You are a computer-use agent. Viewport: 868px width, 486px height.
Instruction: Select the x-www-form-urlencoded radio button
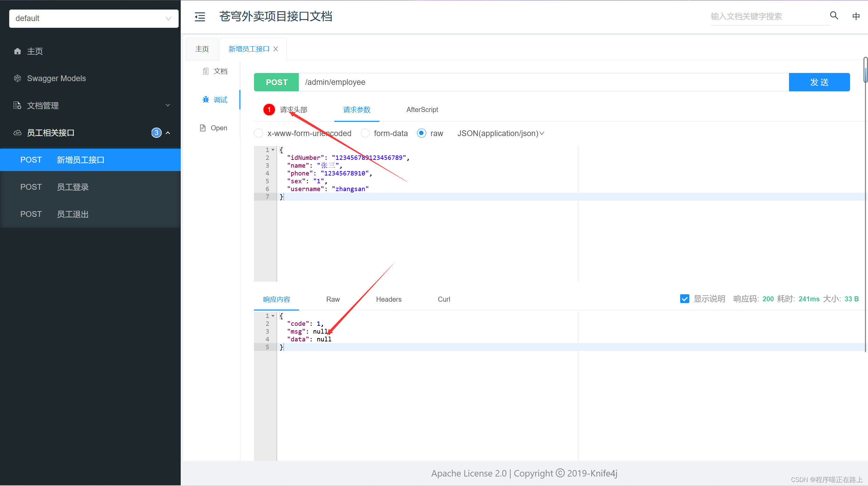(258, 133)
